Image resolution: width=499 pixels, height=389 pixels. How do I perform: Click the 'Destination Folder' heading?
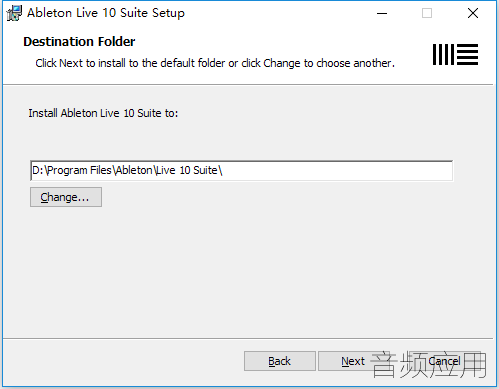tap(79, 42)
